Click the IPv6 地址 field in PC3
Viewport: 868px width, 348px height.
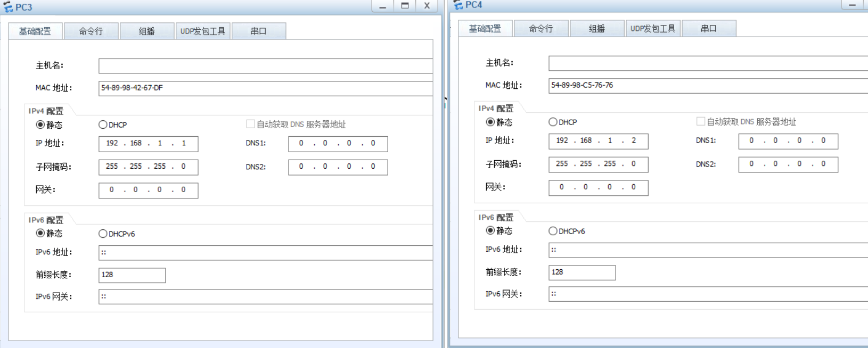click(266, 253)
